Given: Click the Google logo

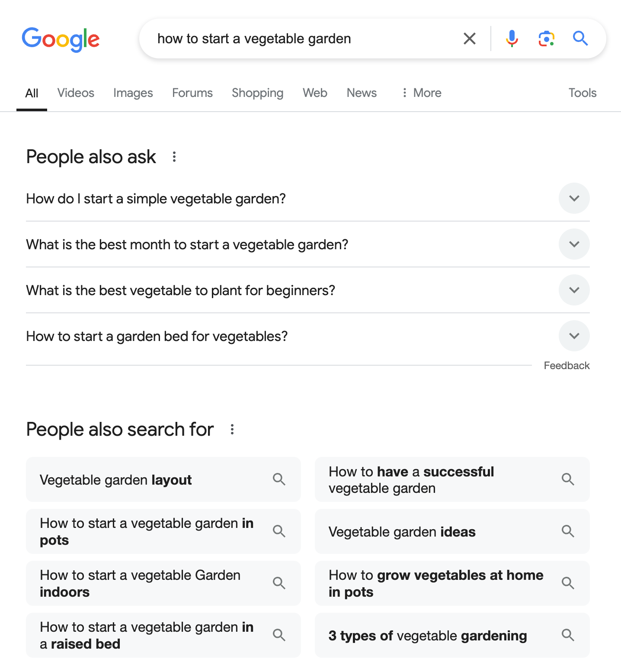Looking at the screenshot, I should pyautogui.click(x=61, y=39).
